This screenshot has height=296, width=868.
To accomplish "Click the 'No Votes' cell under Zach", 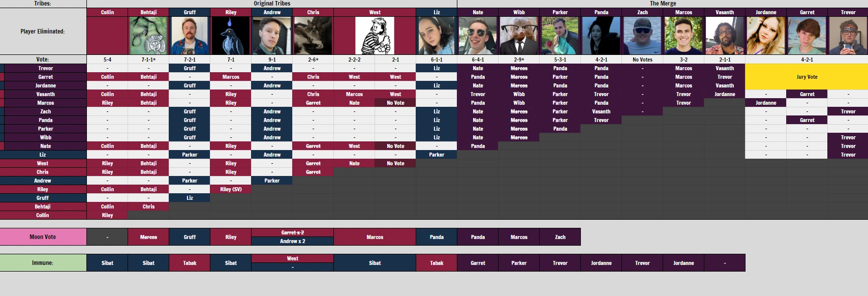I will [x=642, y=60].
